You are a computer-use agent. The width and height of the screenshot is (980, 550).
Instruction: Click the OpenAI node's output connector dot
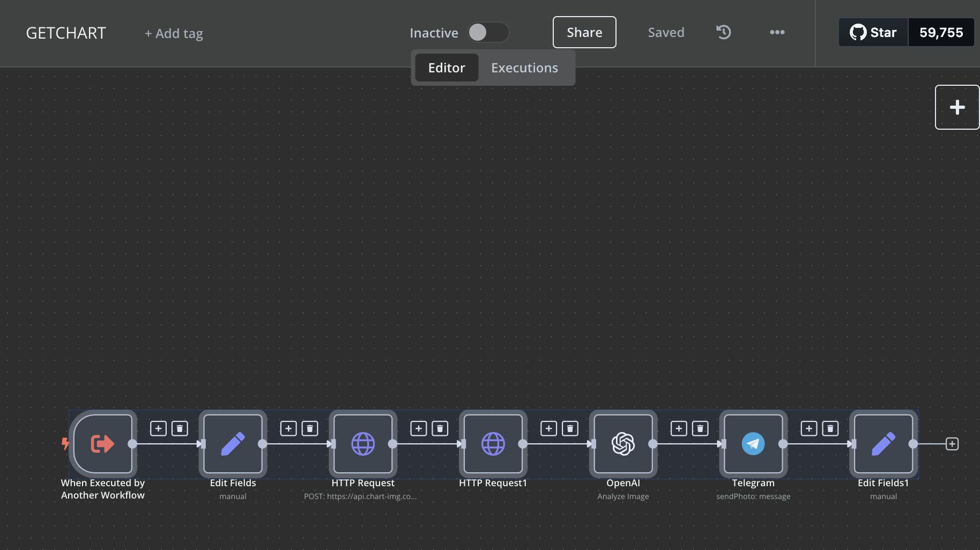coord(653,444)
